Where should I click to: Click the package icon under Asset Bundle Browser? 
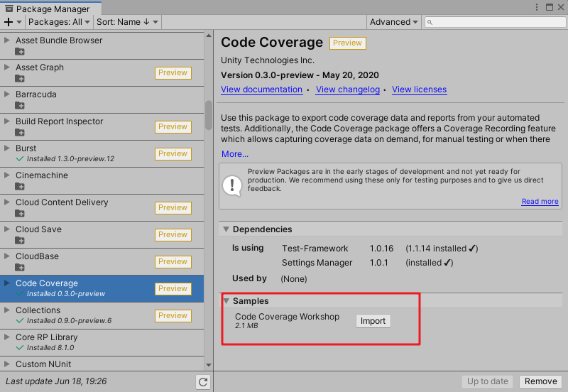point(20,52)
